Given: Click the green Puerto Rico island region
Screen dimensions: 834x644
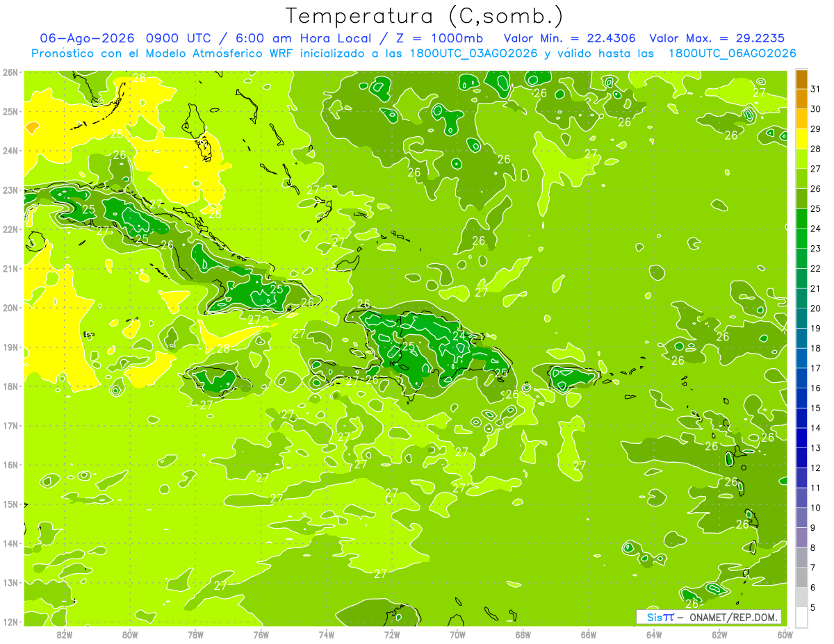Looking at the screenshot, I should [573, 377].
